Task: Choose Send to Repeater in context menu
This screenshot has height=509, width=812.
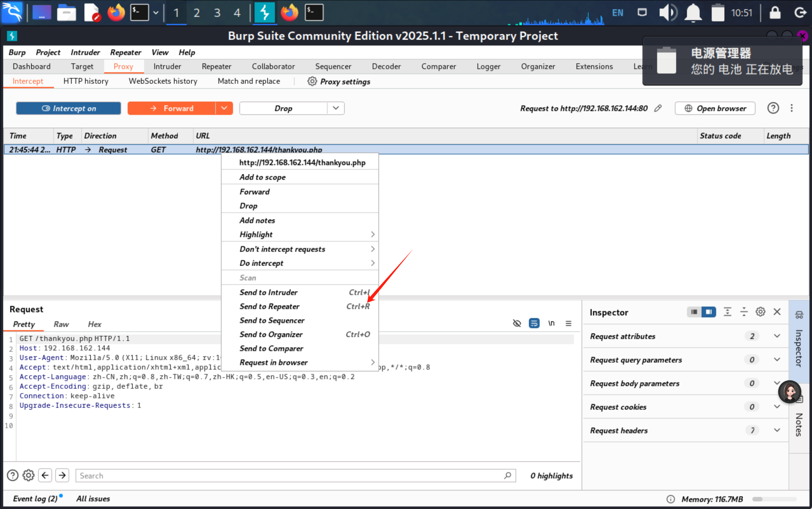Action: tap(269, 306)
